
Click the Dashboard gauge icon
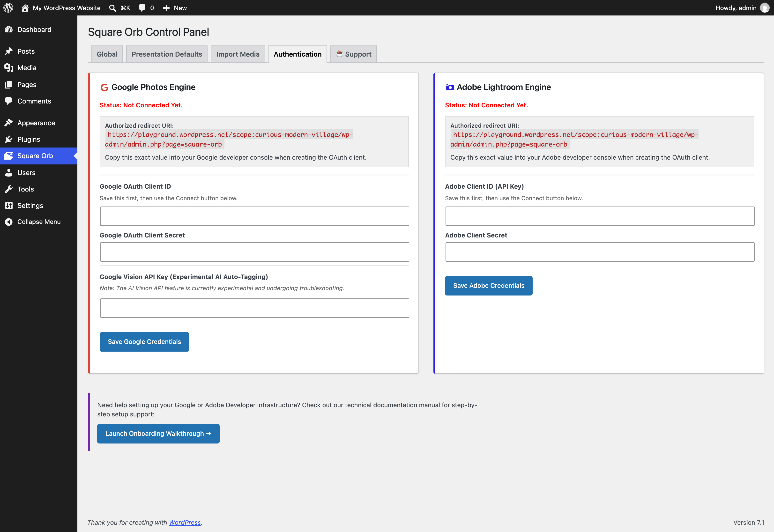point(9,29)
